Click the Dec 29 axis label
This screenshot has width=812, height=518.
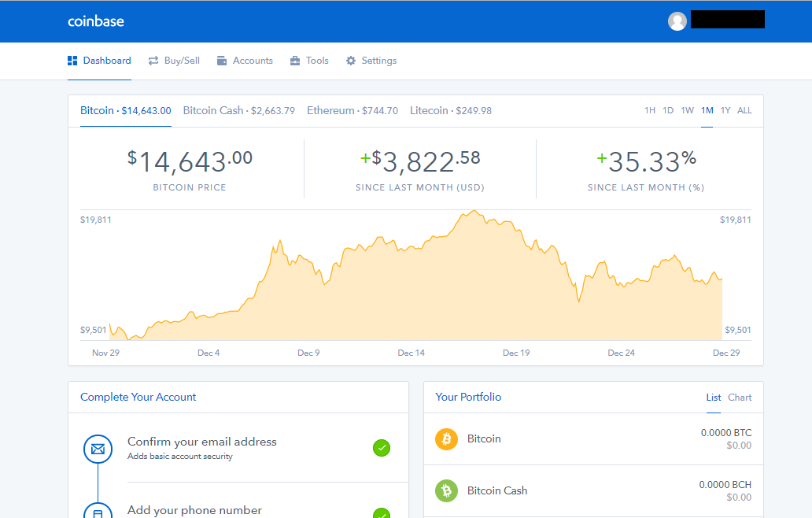point(726,353)
